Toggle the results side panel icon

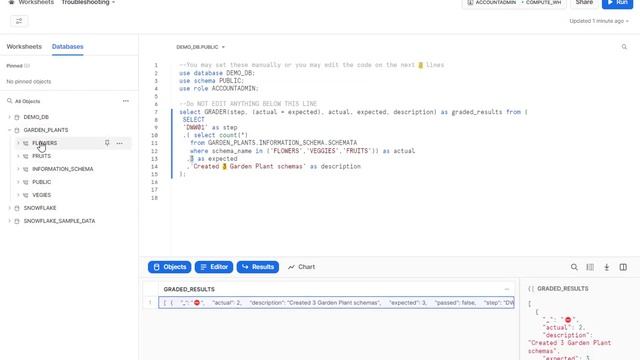coord(623,267)
